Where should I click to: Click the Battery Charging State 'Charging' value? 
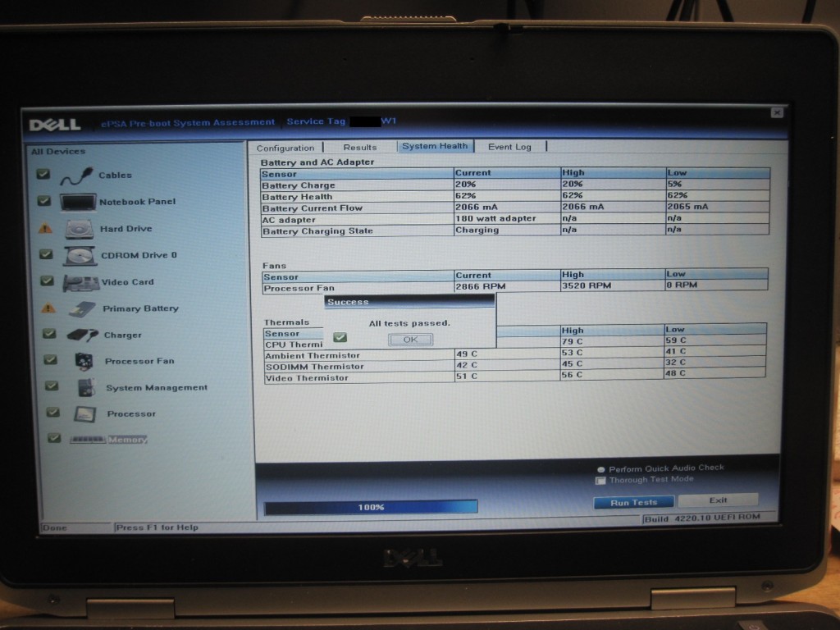[477, 230]
